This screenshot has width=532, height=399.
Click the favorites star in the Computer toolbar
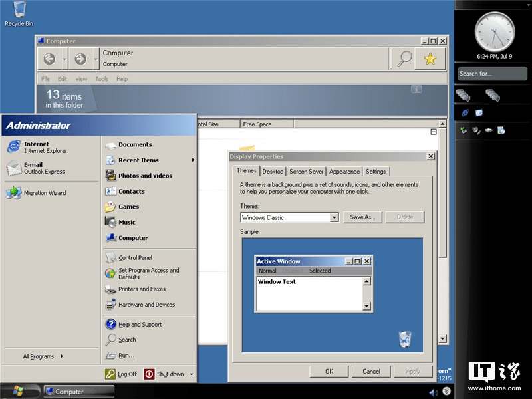[430, 59]
